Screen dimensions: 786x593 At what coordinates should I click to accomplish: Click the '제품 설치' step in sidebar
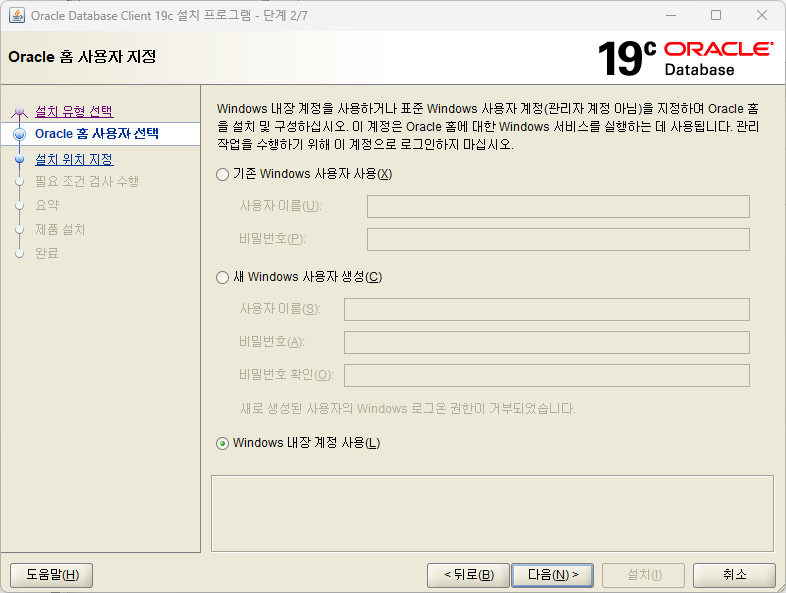pos(60,229)
